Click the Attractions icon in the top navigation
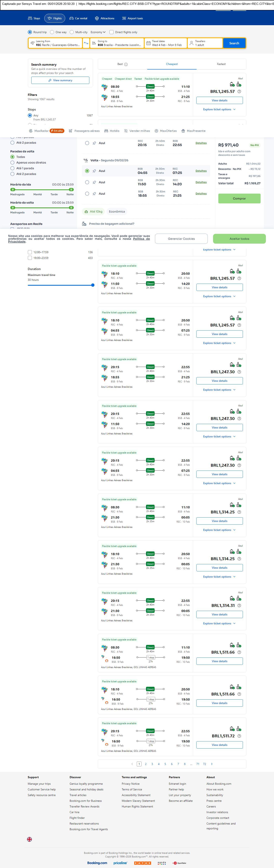The image size is (274, 868). (97, 18)
